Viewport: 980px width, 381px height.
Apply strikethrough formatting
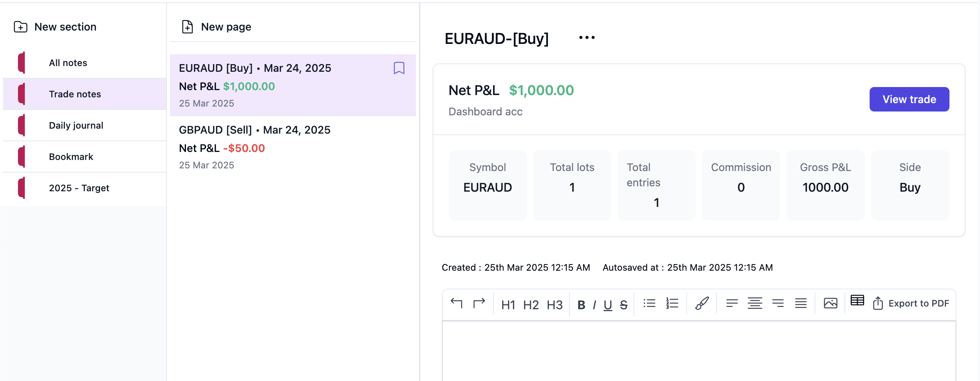tap(624, 305)
